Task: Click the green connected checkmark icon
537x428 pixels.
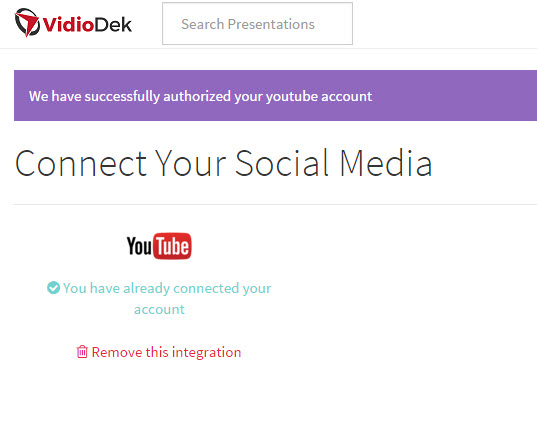Action: click(53, 288)
